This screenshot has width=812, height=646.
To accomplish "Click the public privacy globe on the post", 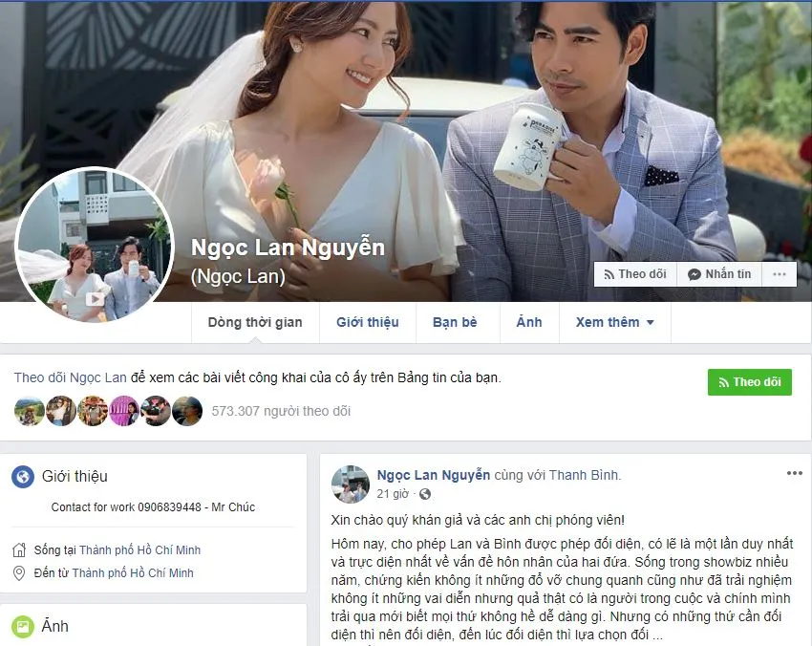I will (x=425, y=494).
